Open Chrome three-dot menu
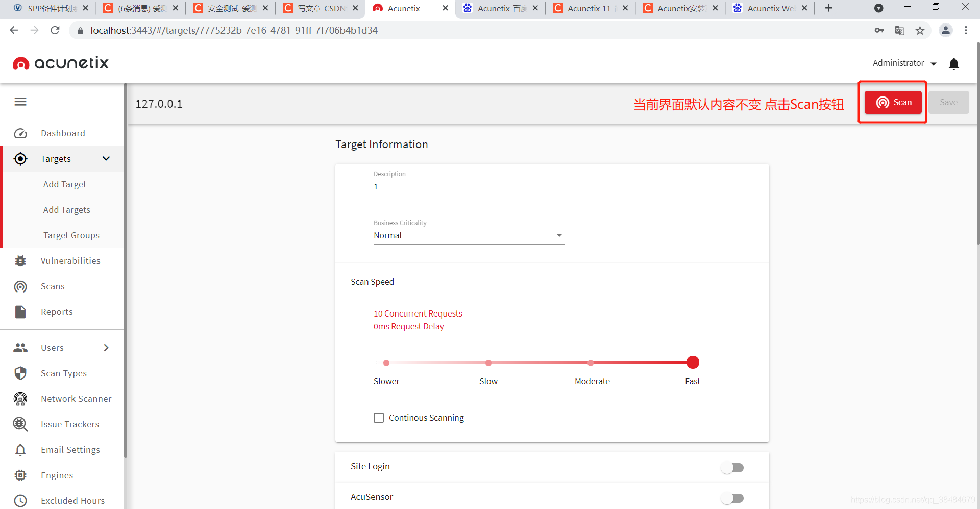980x509 pixels. [x=966, y=30]
